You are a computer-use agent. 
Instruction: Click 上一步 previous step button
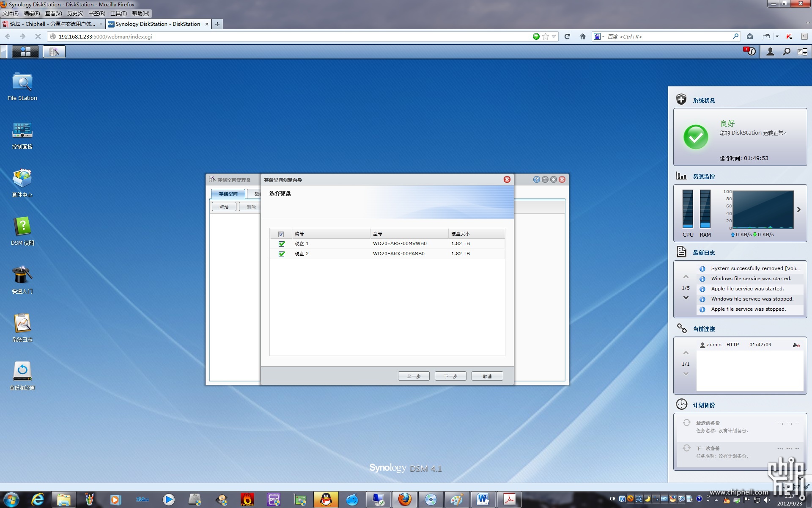(414, 376)
